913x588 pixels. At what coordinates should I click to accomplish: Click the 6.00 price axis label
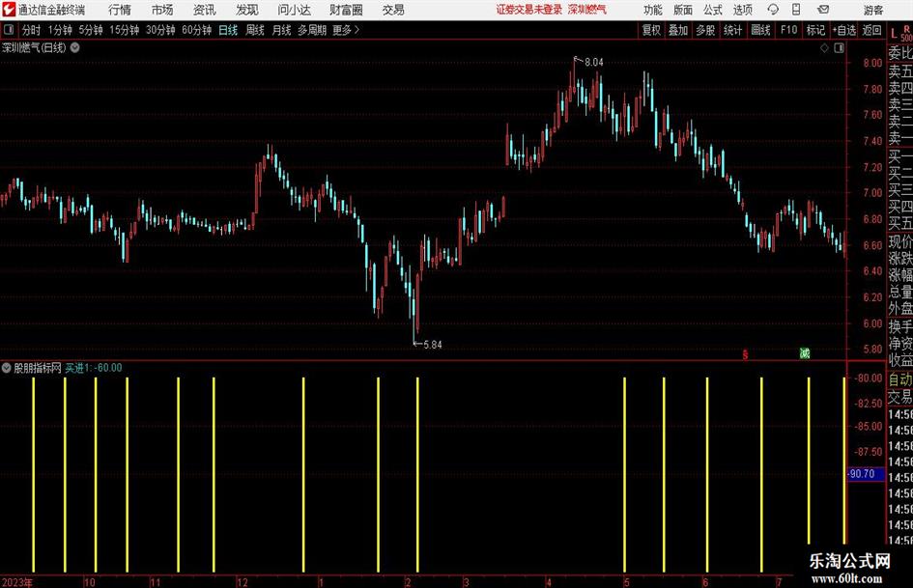[x=872, y=323]
